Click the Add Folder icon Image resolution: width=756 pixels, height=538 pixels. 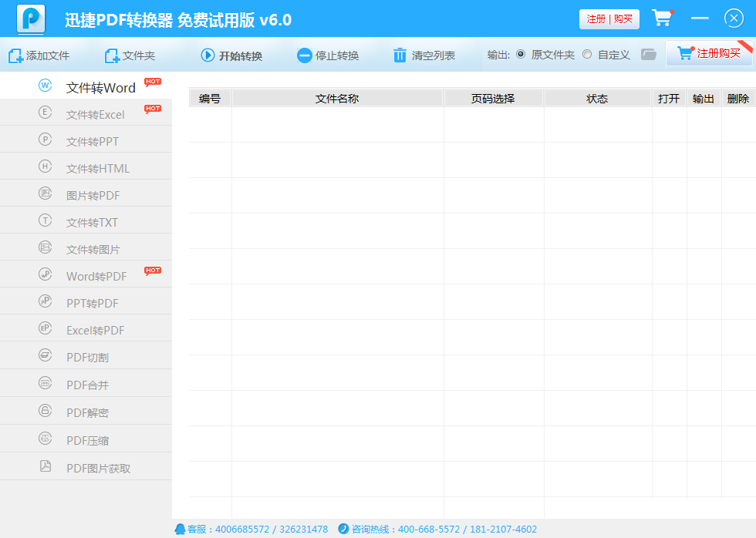pyautogui.click(x=112, y=55)
